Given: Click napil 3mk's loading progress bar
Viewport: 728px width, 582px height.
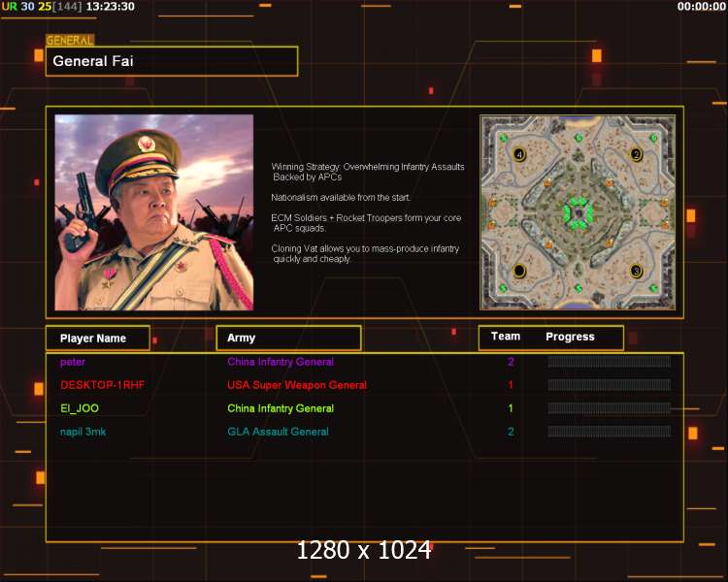Looking at the screenshot, I should (x=610, y=431).
